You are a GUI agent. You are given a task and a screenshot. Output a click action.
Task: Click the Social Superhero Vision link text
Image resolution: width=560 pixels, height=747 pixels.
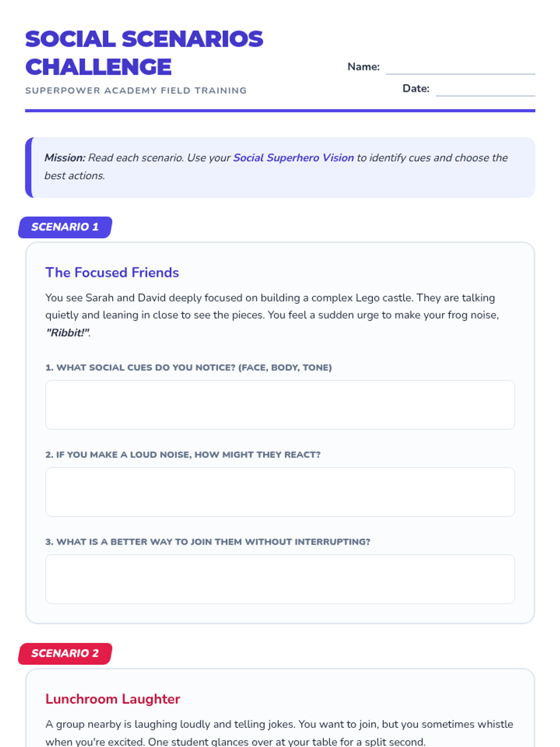tap(294, 158)
